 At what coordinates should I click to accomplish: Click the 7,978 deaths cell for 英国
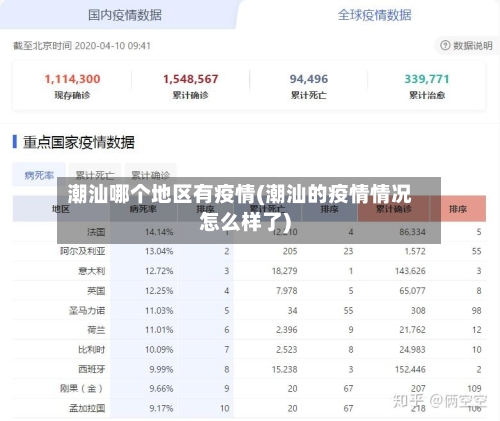[286, 291]
